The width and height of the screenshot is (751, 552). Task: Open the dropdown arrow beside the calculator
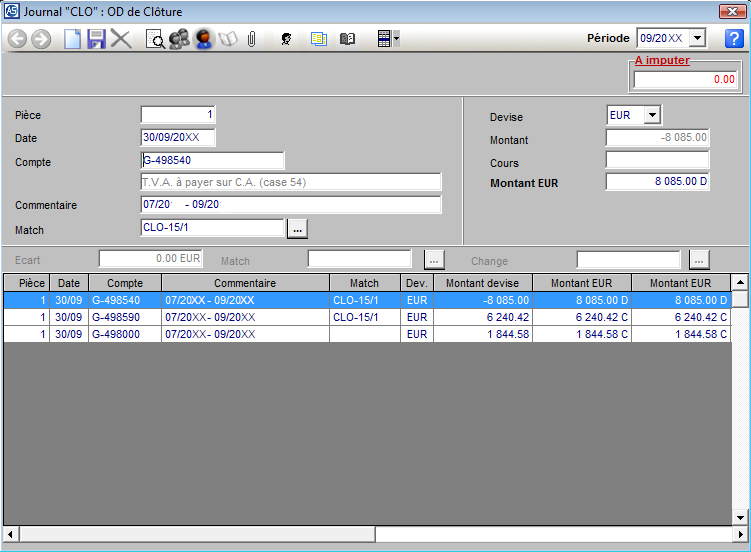coord(397,39)
